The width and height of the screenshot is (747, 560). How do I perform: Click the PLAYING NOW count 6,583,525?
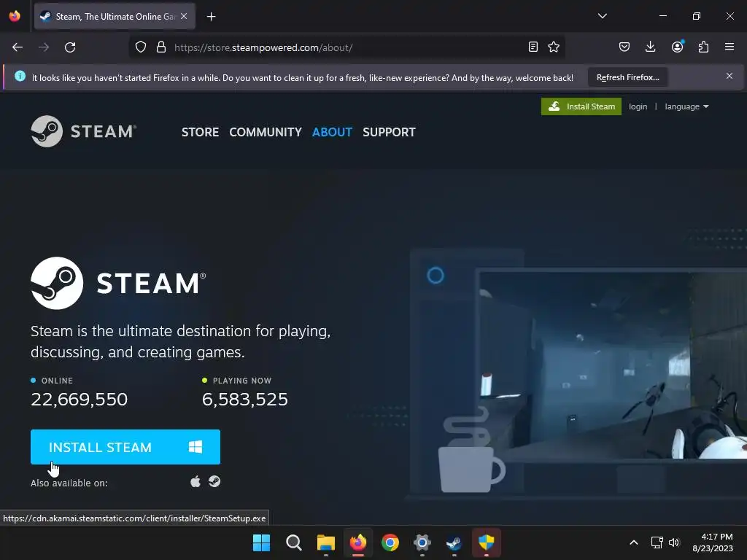click(245, 399)
